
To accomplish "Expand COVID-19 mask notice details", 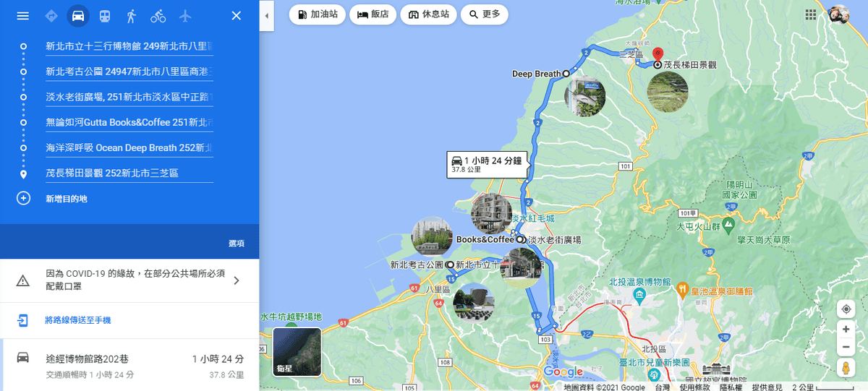I will click(236, 280).
